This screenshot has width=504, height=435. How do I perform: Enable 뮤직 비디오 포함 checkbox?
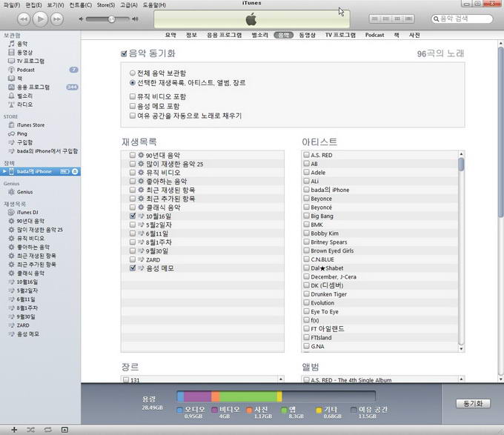(132, 96)
